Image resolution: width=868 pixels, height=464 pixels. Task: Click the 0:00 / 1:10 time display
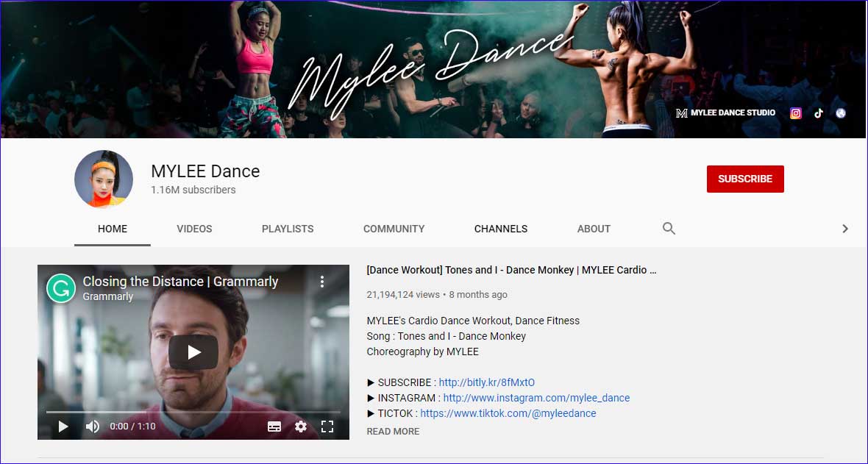point(132,426)
